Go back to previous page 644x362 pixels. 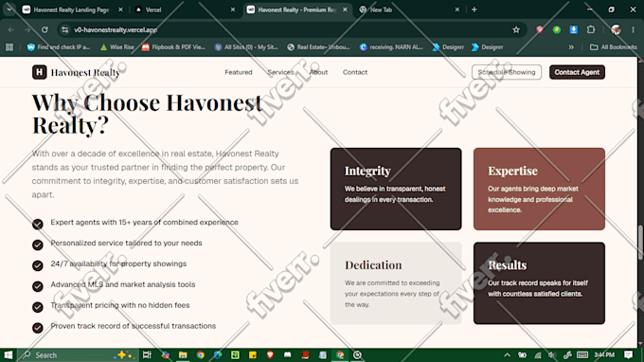click(11, 29)
